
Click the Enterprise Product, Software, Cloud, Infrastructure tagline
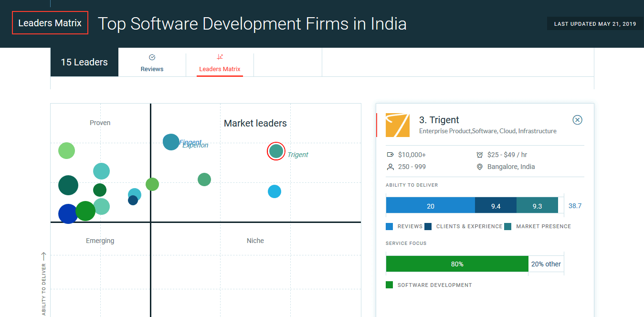coord(488,131)
